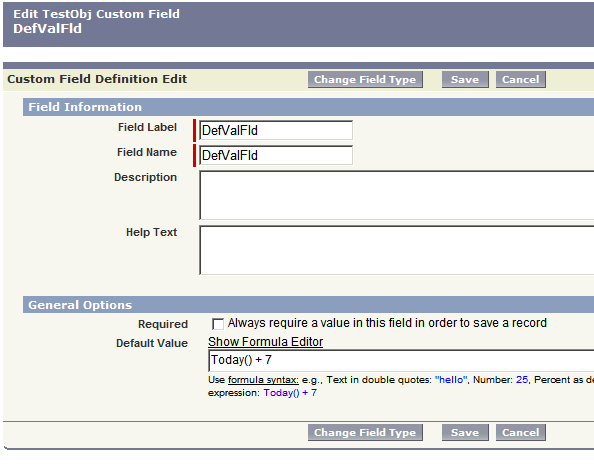Click the Description label

[x=145, y=177]
